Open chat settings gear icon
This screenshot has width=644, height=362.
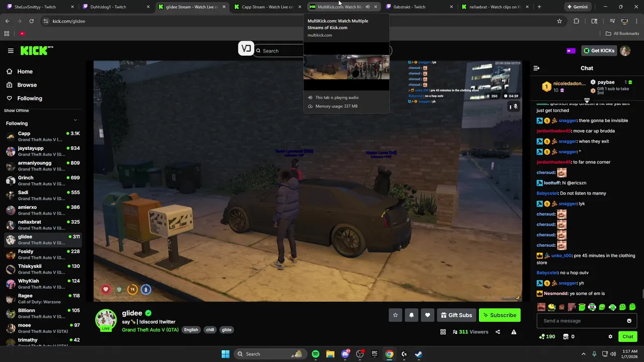(x=610, y=337)
